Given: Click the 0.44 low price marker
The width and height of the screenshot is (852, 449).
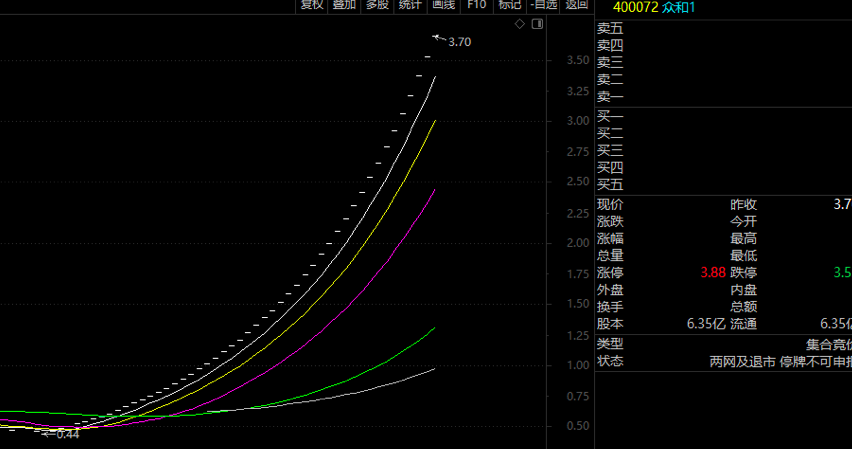Looking at the screenshot, I should 68,434.
